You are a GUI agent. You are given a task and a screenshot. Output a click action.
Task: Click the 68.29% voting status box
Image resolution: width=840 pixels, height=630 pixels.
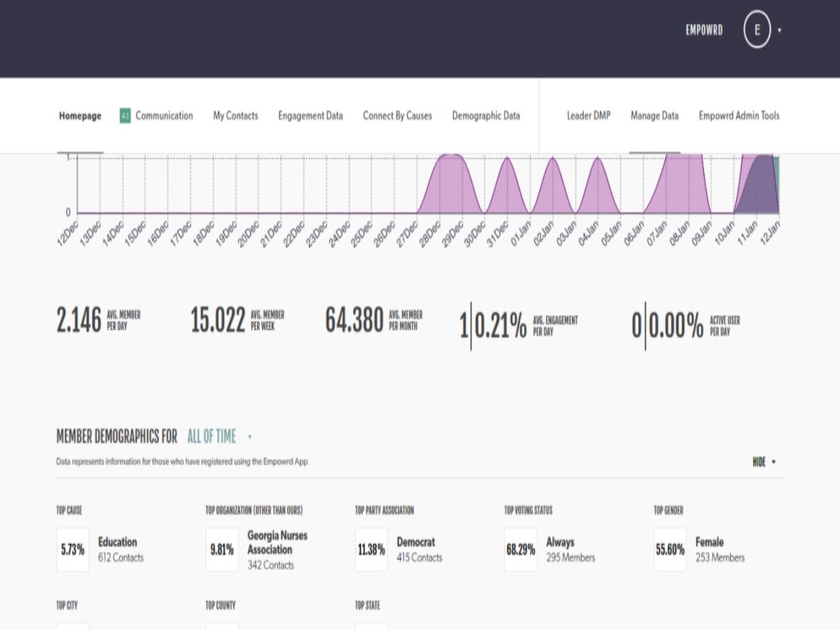(x=521, y=549)
